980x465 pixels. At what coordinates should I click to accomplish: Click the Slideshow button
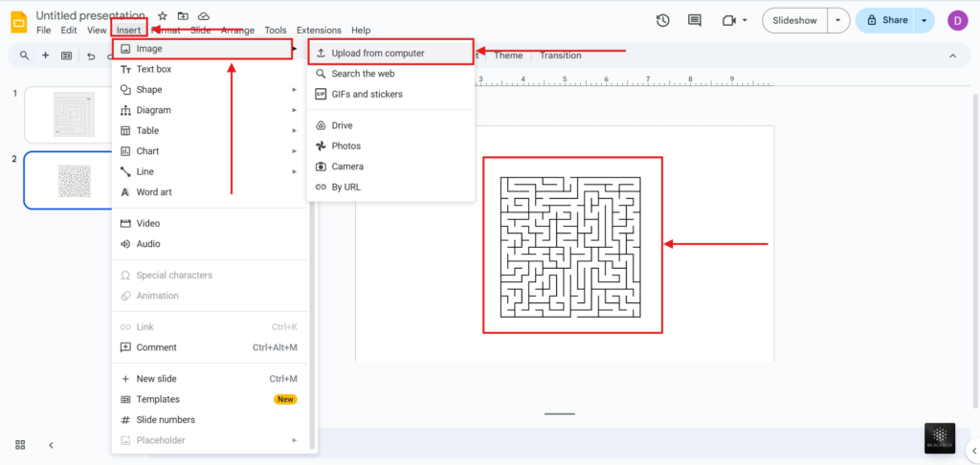[793, 20]
